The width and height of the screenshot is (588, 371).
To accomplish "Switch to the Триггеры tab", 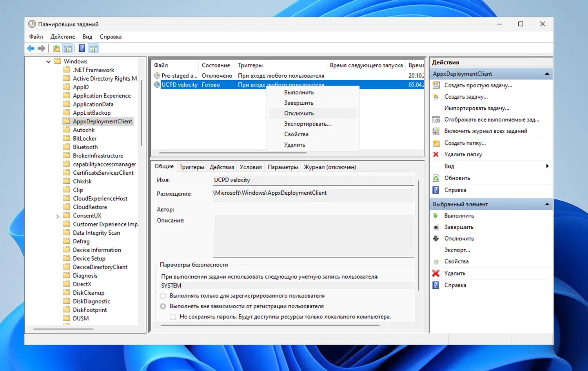I will (191, 167).
